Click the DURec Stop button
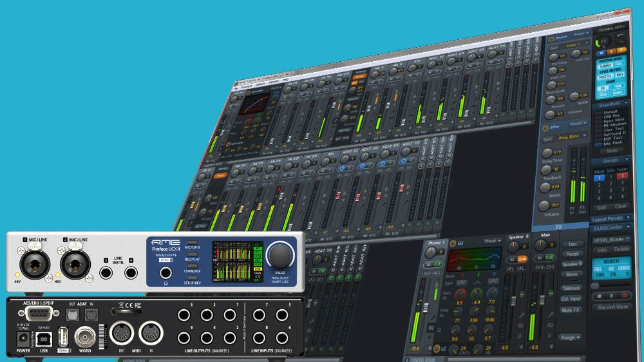 pos(599,296)
